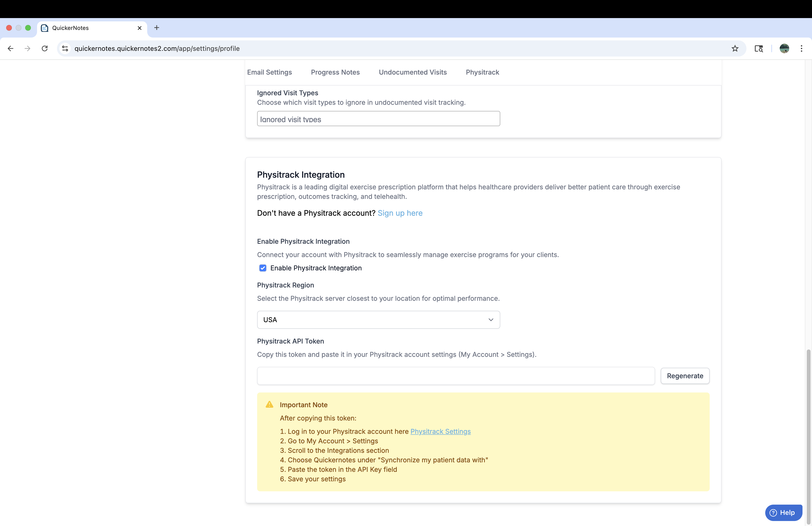Go to the Progress Notes tab
This screenshot has height=526, width=812.
pyautogui.click(x=335, y=72)
